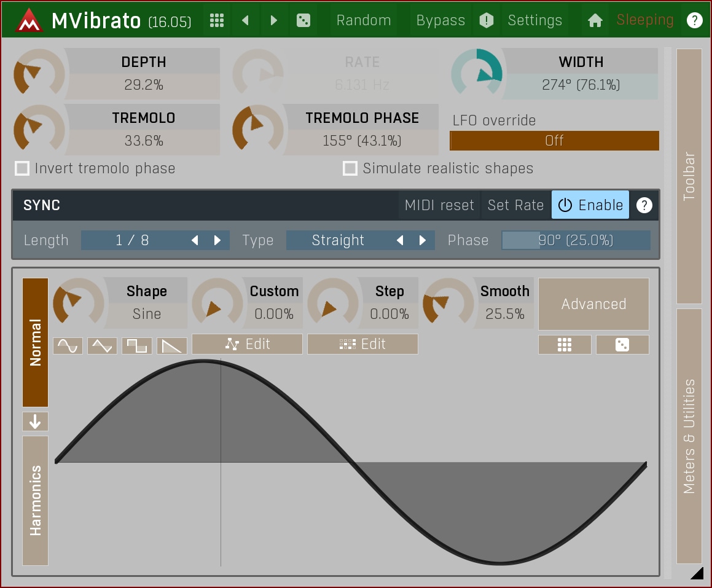Click Set Rate in Sync panel
This screenshot has width=712, height=588.
516,205
